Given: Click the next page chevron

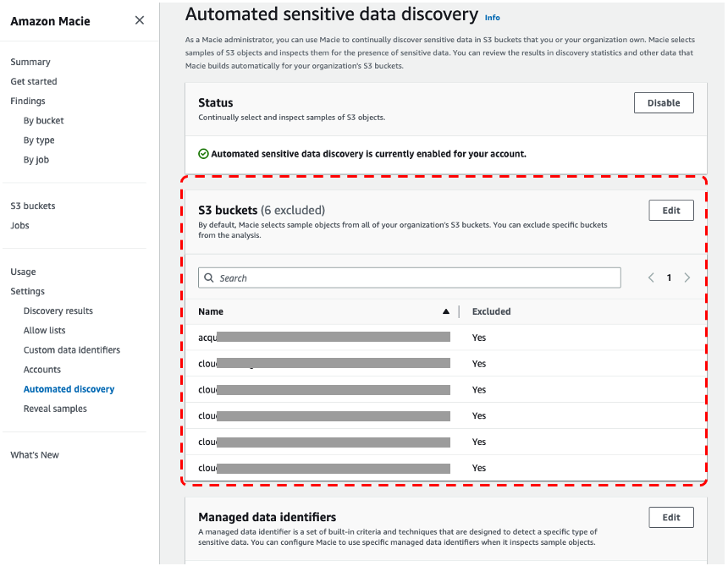Looking at the screenshot, I should click(687, 278).
